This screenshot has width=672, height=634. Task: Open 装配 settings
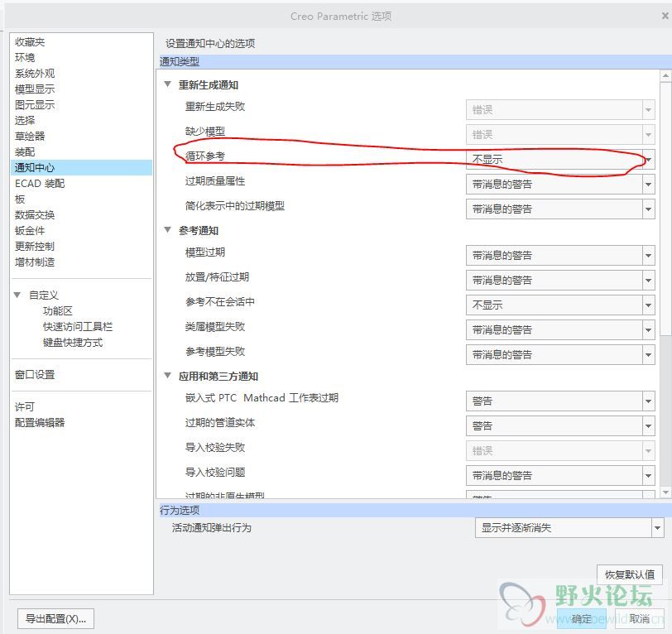click(x=25, y=151)
